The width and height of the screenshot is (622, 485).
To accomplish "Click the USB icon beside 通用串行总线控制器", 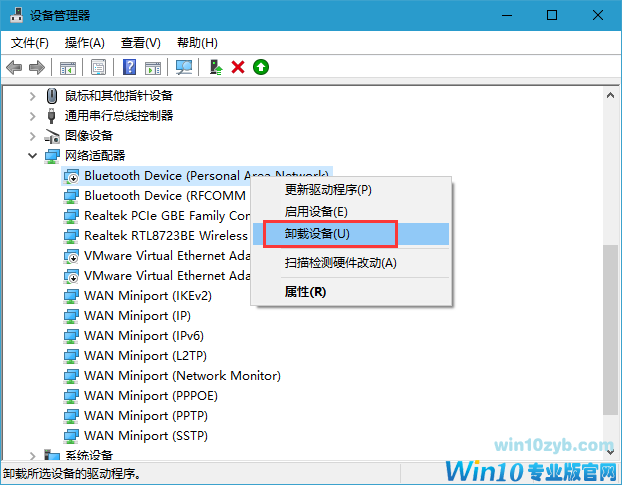I will click(52, 115).
